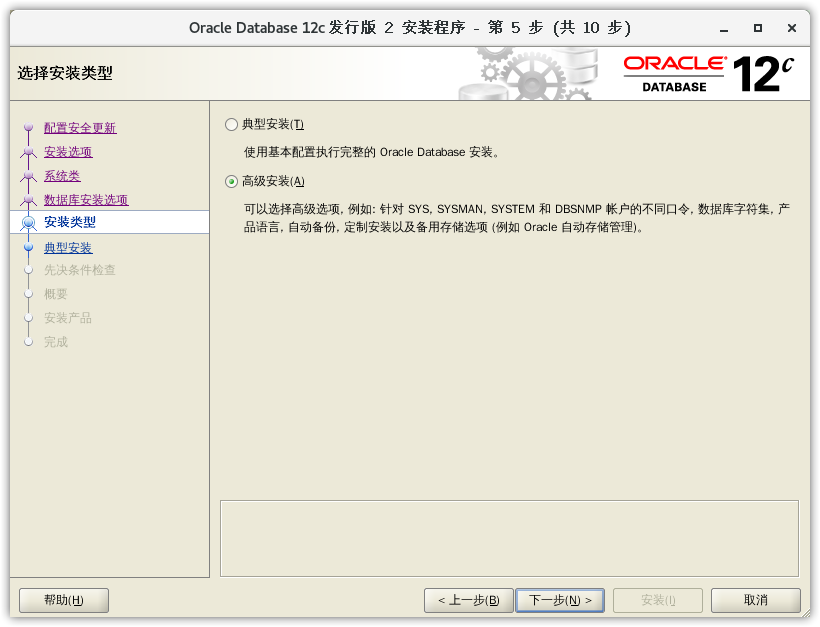This screenshot has width=820, height=627.
Task: Click the active step icon beside 安装类型
Action: pos(28,222)
